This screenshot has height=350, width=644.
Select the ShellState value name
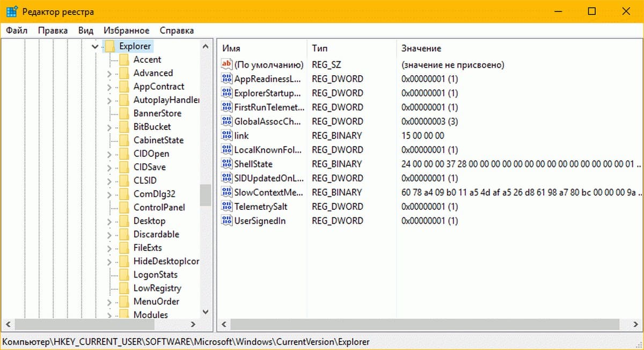[253, 164]
